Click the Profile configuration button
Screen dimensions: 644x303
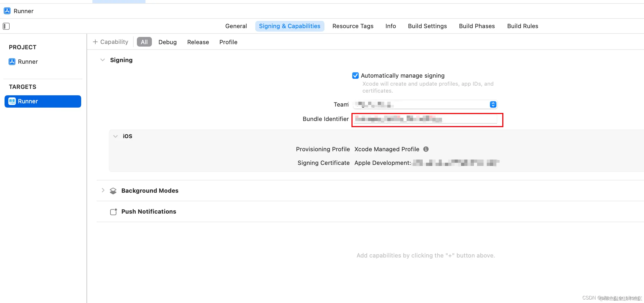(228, 42)
